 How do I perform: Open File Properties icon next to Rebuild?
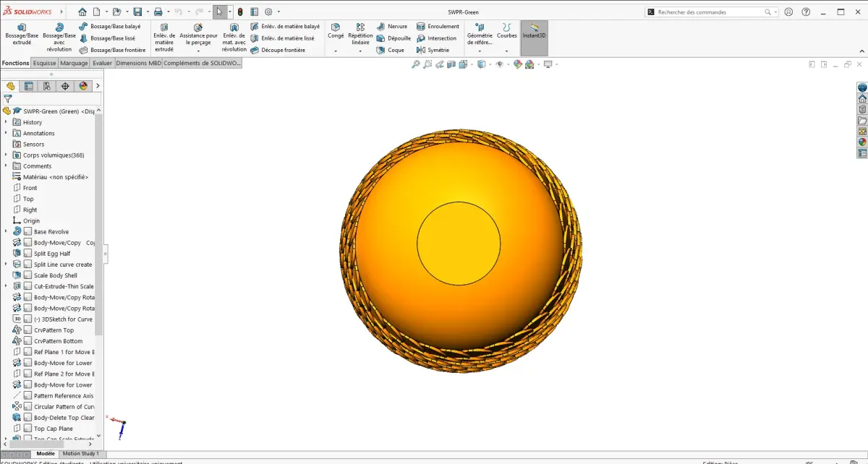(254, 12)
